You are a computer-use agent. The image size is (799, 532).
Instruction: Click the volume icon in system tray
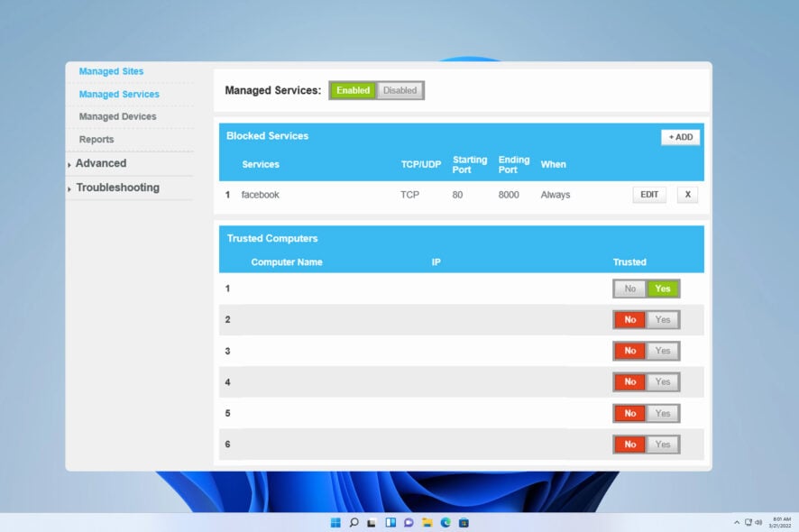click(758, 522)
